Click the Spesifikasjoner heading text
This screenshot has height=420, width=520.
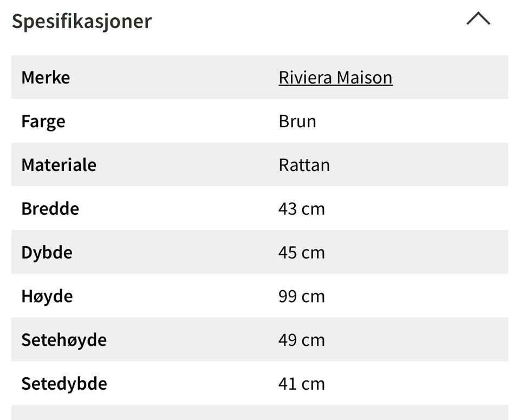(82, 21)
